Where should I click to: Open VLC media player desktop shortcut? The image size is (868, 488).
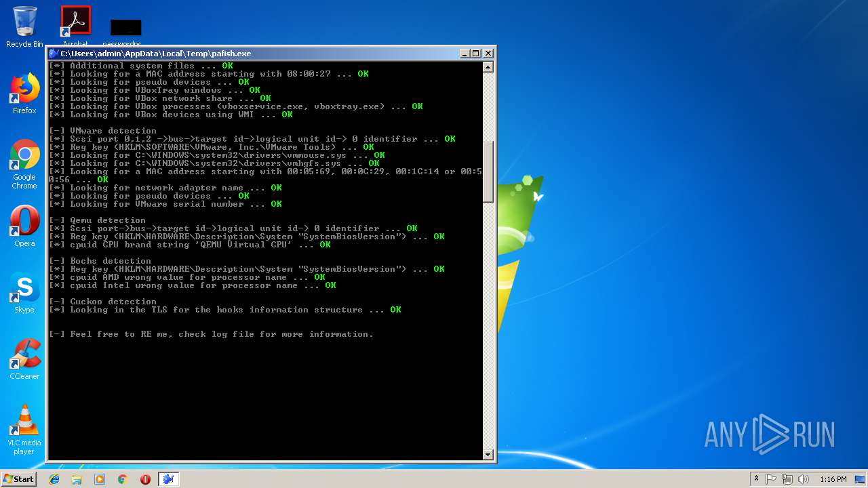pos(24,429)
